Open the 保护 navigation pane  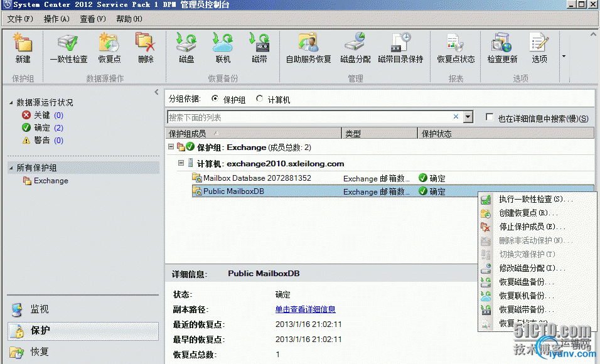point(83,331)
